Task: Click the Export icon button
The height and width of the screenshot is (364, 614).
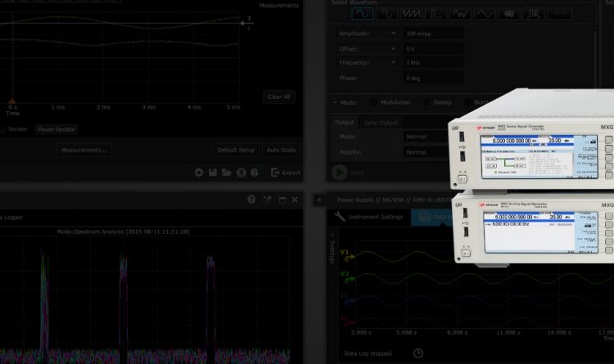Action: click(x=286, y=173)
